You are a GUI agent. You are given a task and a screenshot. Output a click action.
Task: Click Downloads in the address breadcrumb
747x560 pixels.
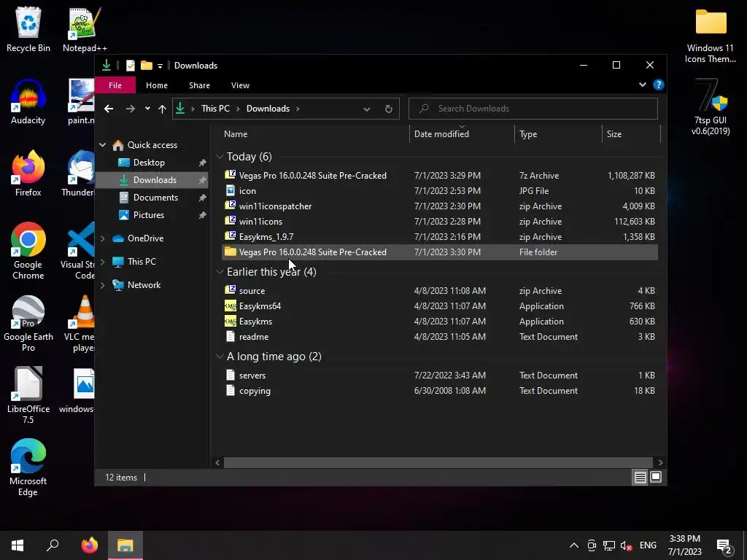click(x=268, y=109)
